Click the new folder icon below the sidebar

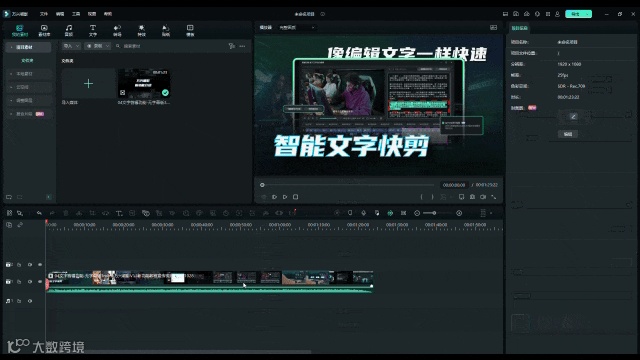[x=9, y=197]
